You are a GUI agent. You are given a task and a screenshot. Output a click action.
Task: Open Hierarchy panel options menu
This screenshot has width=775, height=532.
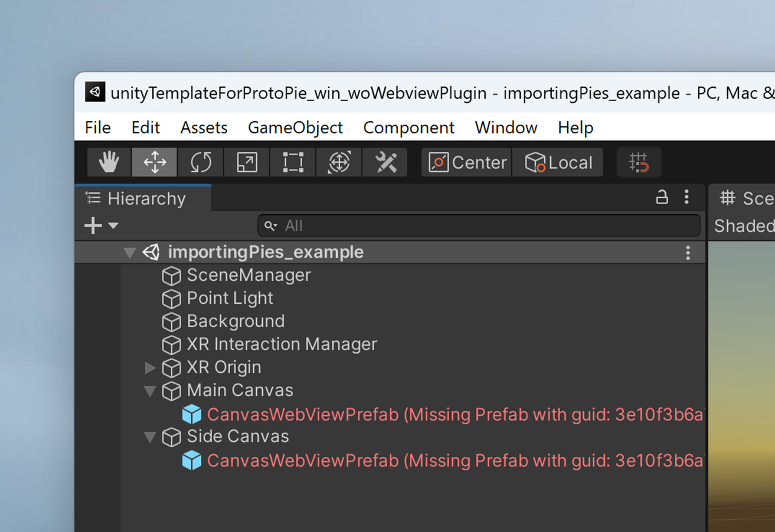pyautogui.click(x=686, y=197)
